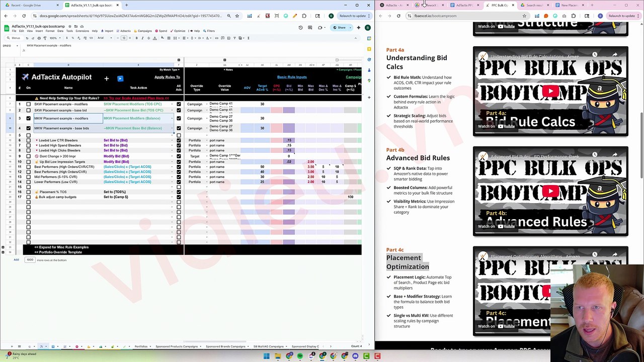Open Override Type dropdown for MKW Placement modifiers row
This screenshot has height=362, width=644.
(x=206, y=118)
